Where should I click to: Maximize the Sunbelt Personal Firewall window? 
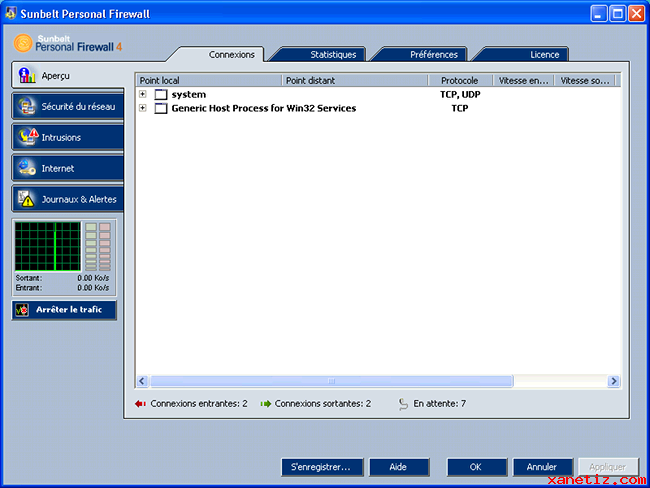[618, 14]
